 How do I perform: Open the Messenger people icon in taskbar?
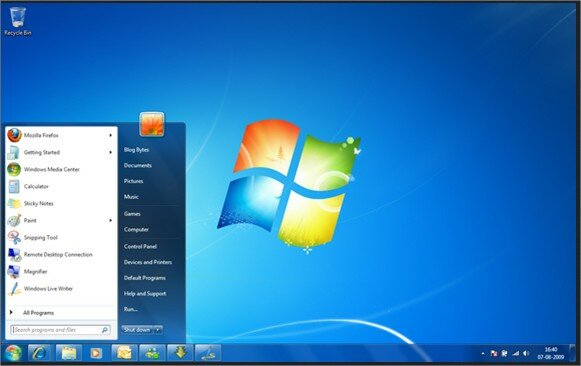coord(152,353)
